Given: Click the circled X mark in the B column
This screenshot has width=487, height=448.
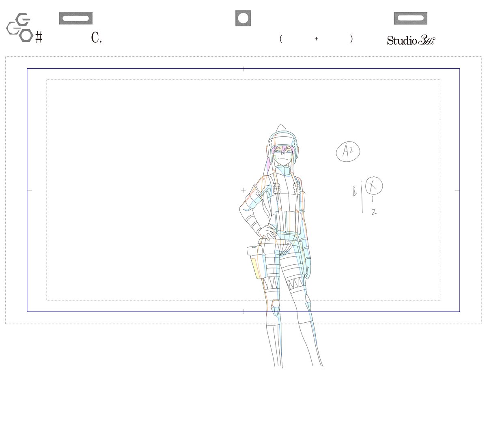Looking at the screenshot, I should [x=374, y=186].
